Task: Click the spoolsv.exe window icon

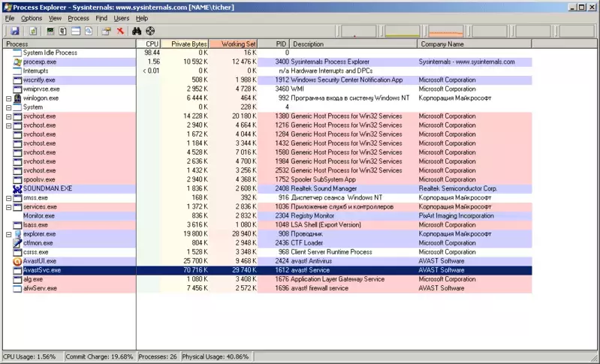Action: click(17, 179)
